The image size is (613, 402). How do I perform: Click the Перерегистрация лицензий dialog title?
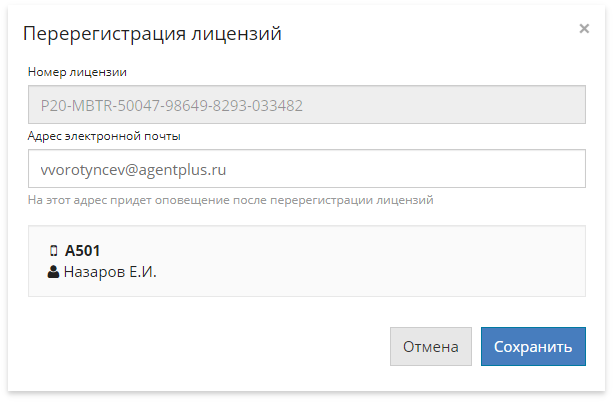click(x=152, y=34)
